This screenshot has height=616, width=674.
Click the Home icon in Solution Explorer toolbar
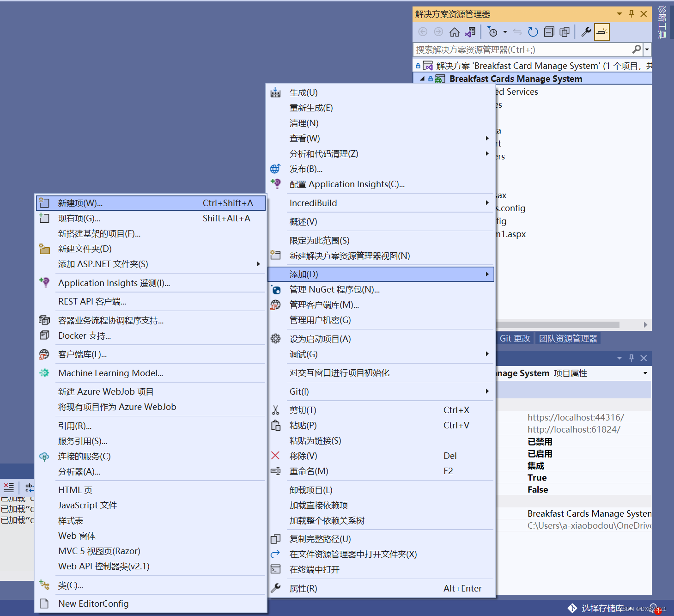point(454,31)
